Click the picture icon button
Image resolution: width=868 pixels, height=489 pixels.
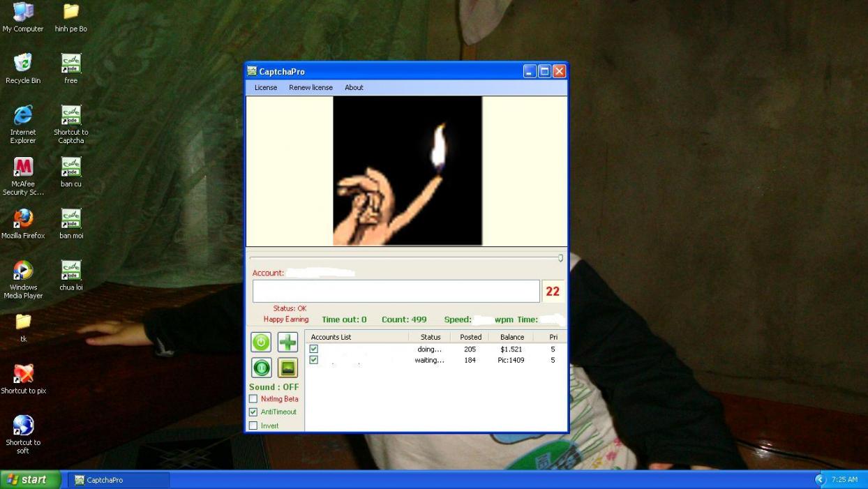pyautogui.click(x=287, y=368)
